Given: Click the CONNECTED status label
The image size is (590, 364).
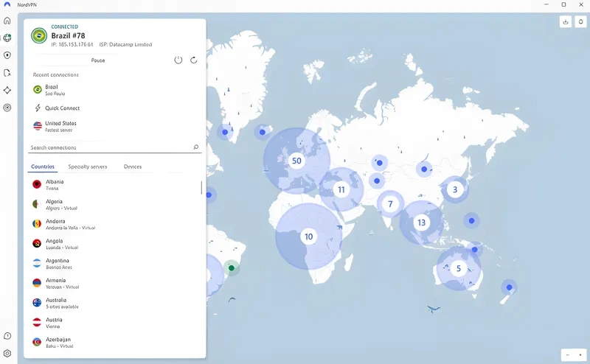Looking at the screenshot, I should (x=65, y=27).
